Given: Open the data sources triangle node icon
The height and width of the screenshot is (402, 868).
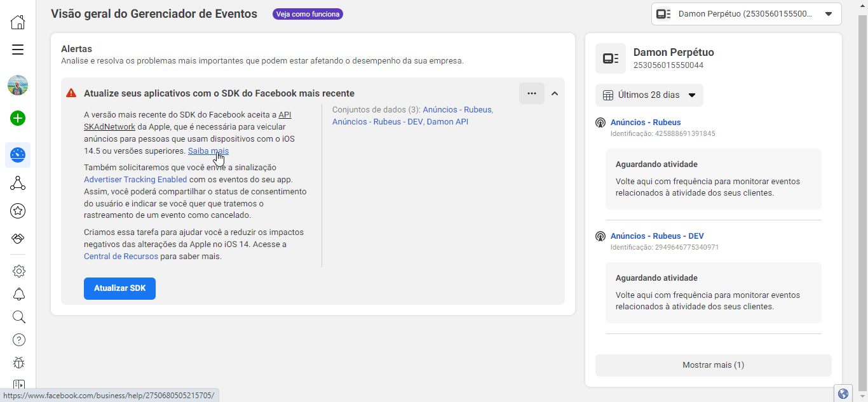Looking at the screenshot, I should [18, 184].
